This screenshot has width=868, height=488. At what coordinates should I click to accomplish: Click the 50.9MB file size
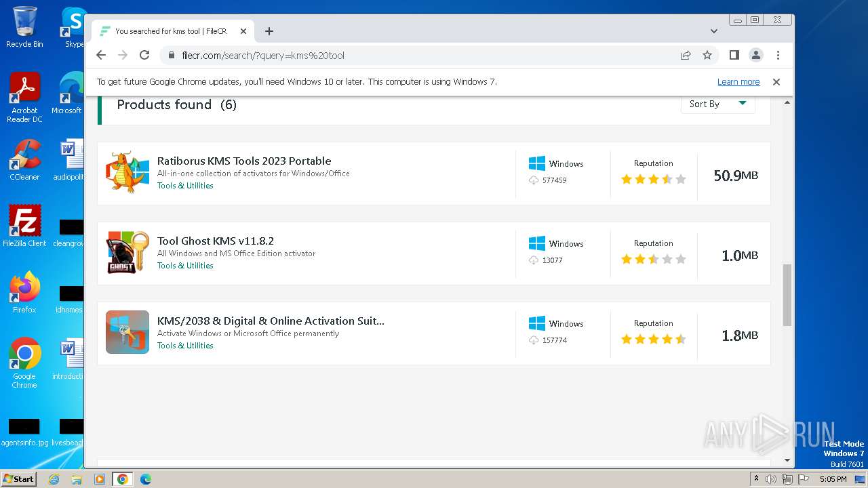(x=736, y=176)
